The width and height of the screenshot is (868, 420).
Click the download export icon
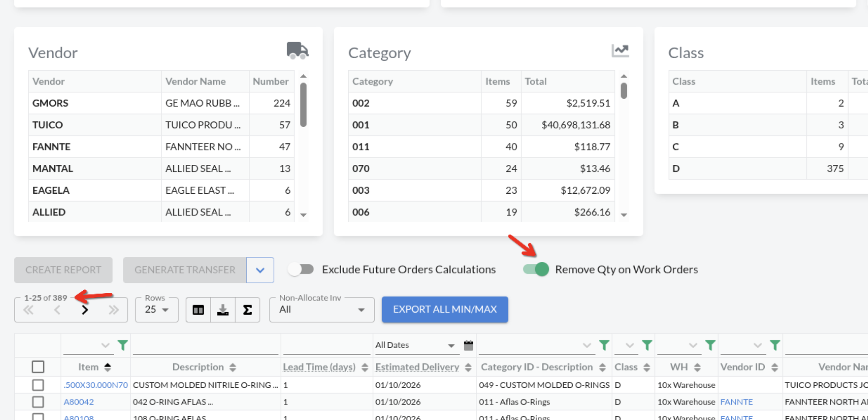223,310
